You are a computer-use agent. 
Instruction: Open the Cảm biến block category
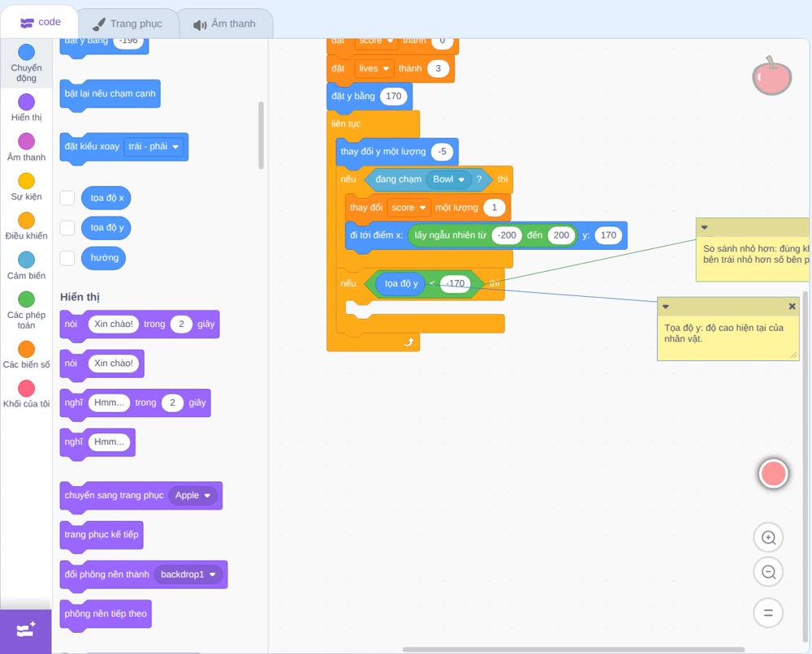point(27,265)
